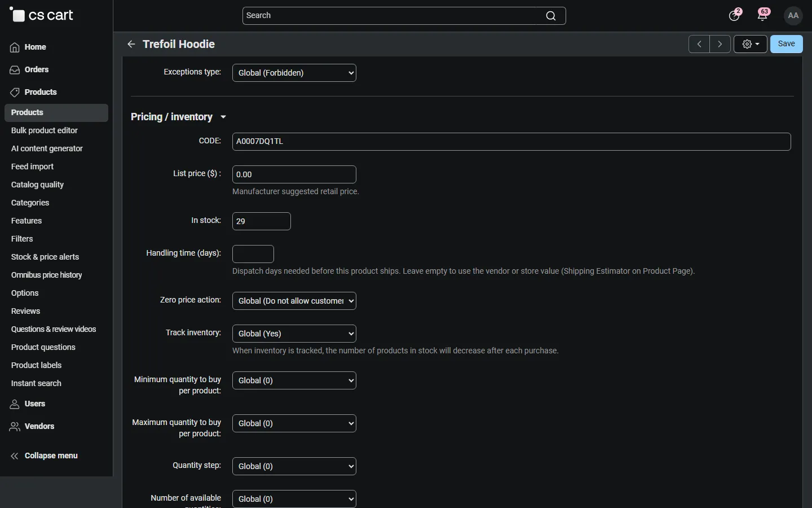Go to Feed import
The width and height of the screenshot is (812, 508).
pyautogui.click(x=32, y=167)
